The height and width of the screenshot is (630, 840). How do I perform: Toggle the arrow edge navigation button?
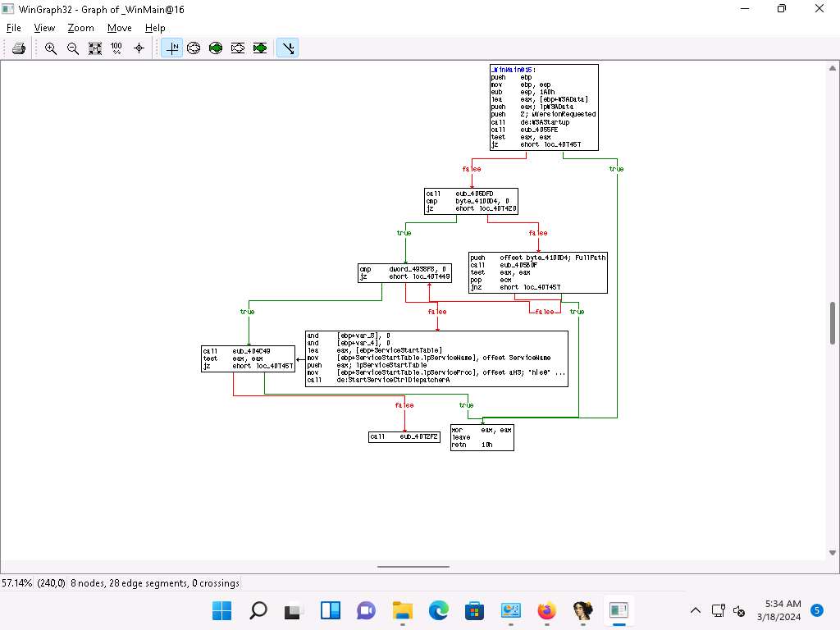[x=287, y=48]
